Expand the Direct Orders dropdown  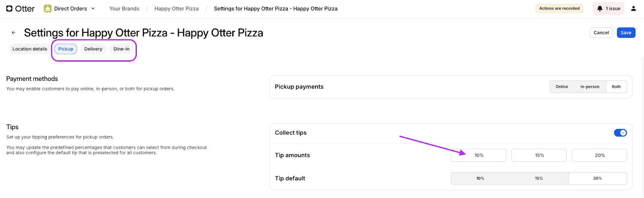pos(93,8)
